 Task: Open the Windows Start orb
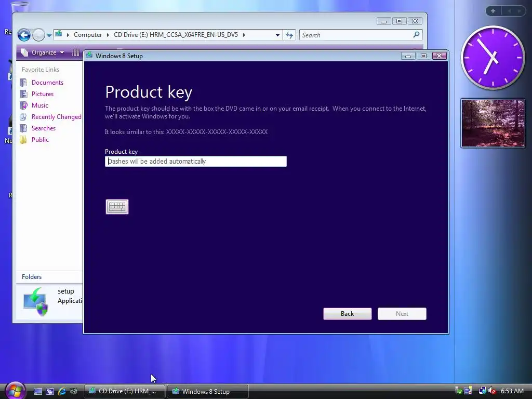(x=15, y=390)
